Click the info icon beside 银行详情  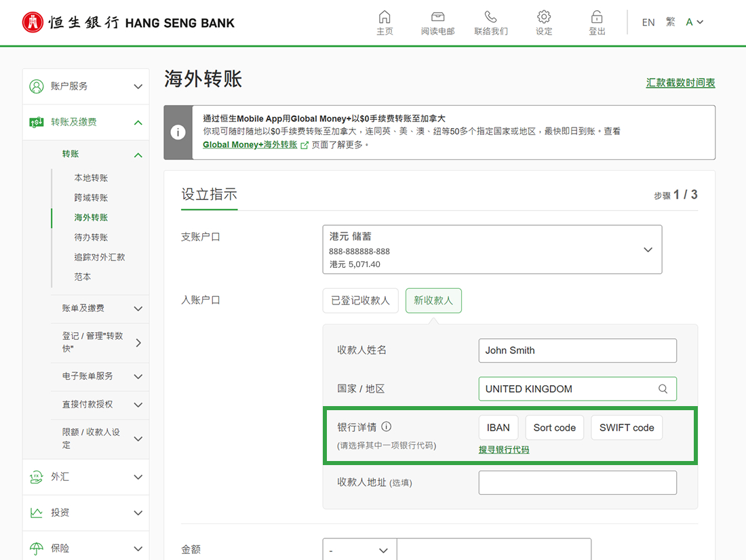[x=387, y=427]
